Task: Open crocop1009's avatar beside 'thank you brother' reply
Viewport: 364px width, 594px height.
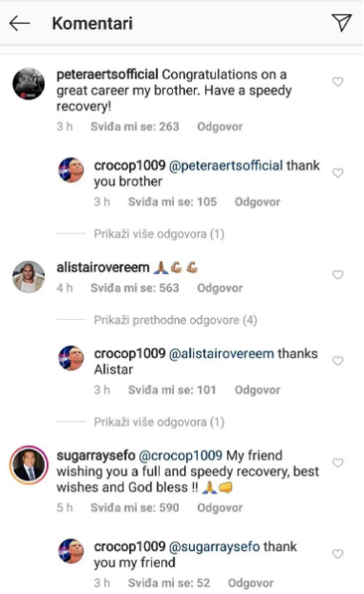Action: (71, 170)
